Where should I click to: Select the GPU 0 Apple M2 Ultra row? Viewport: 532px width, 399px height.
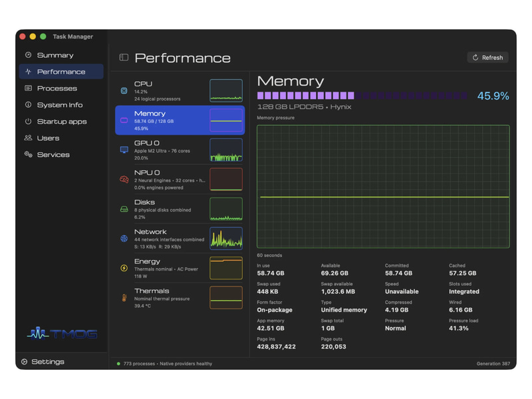[x=180, y=150]
